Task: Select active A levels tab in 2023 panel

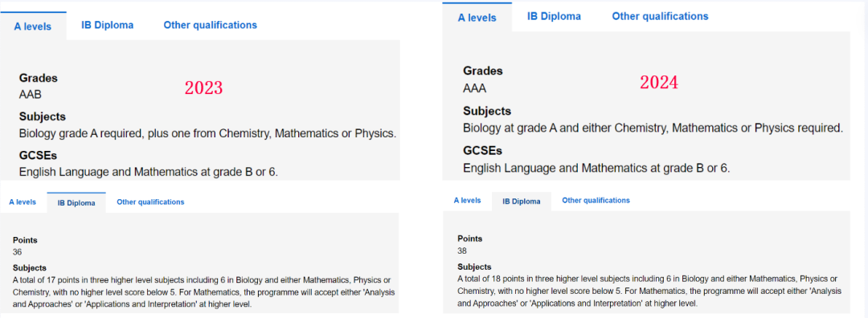Action: pyautogui.click(x=33, y=26)
